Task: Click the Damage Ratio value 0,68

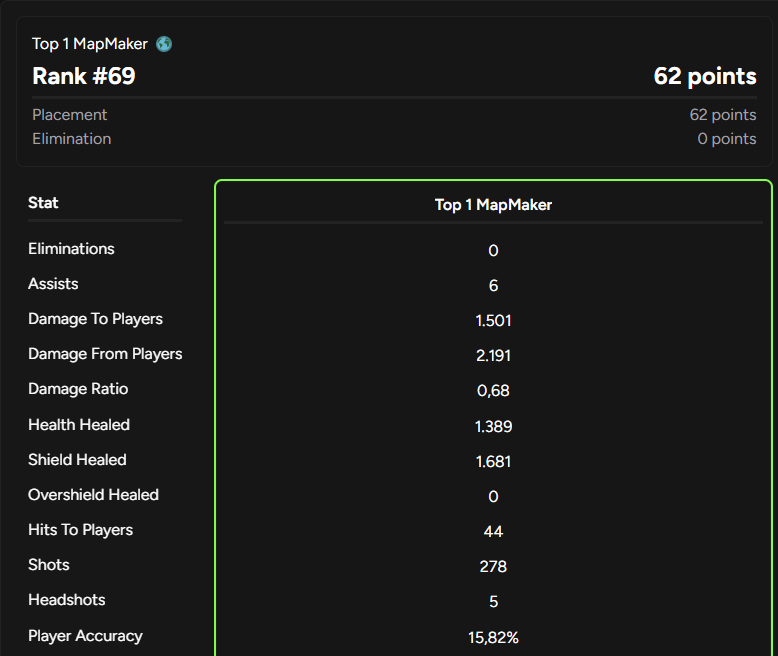Action: pyautogui.click(x=493, y=391)
